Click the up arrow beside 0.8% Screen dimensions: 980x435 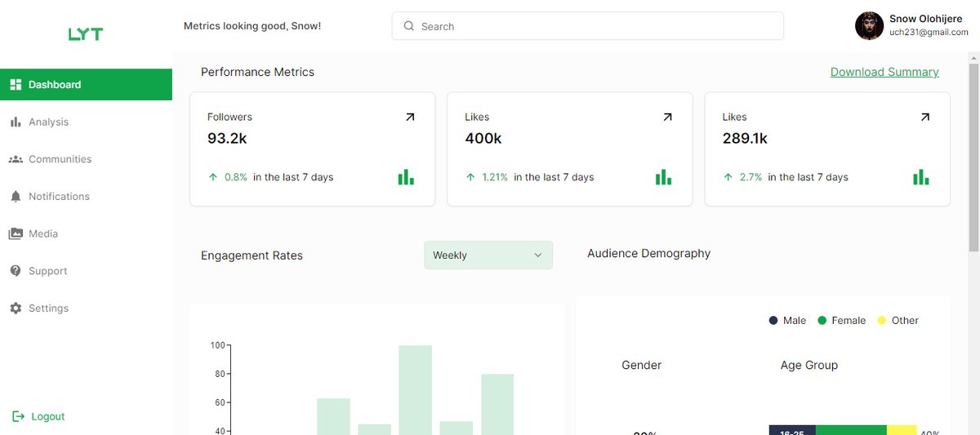click(x=213, y=177)
